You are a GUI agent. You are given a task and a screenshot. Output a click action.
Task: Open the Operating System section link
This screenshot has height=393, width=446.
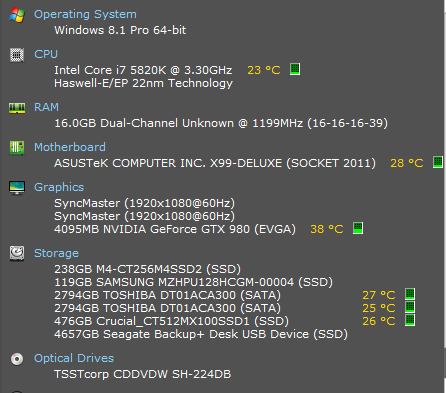tap(85, 14)
